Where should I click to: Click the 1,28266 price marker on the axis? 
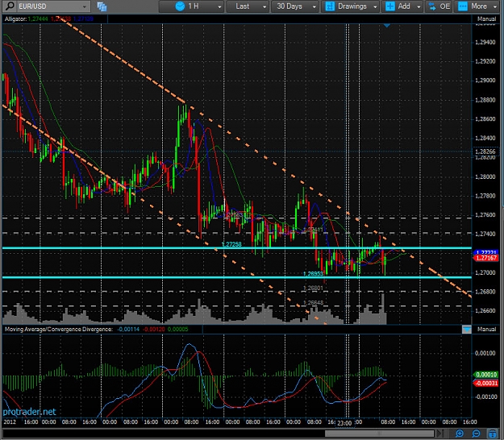485,152
